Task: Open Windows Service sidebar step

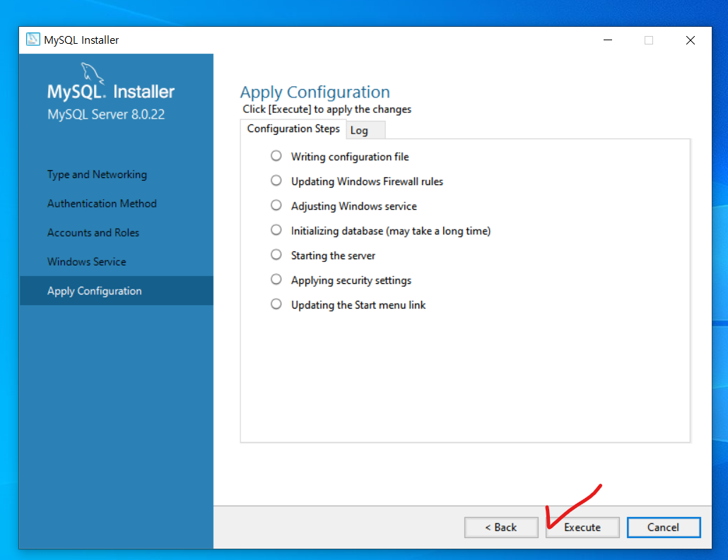Action: 86,262
